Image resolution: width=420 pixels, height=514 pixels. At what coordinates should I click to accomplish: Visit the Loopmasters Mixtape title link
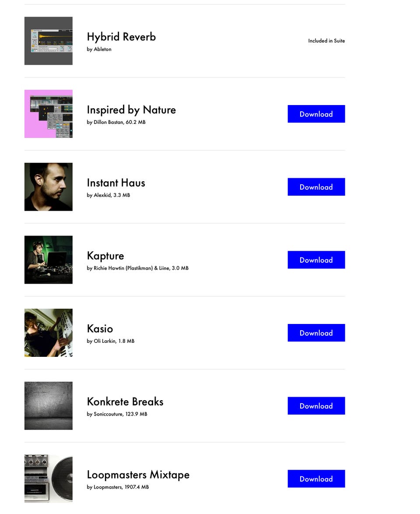coord(138,475)
